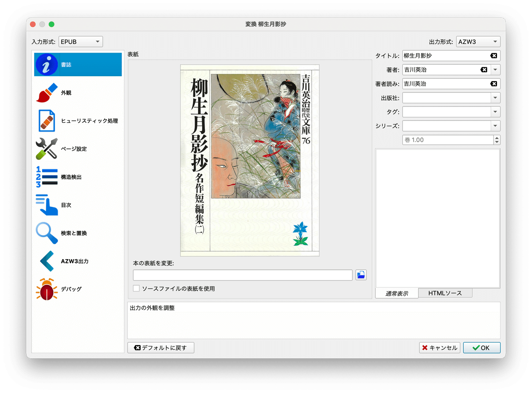This screenshot has height=393, width=532.
Task: Select 外観 label in sidebar
Action: coord(66,93)
